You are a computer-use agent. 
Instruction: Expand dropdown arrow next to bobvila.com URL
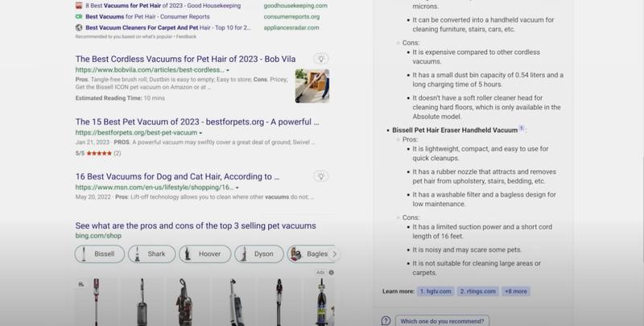[229, 71]
